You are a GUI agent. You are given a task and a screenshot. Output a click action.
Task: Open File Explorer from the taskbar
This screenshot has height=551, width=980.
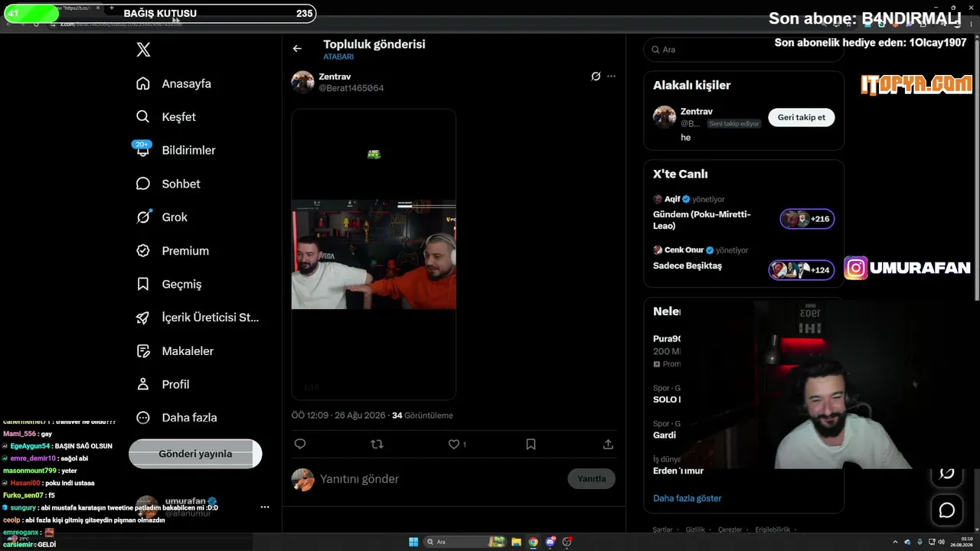tap(516, 542)
